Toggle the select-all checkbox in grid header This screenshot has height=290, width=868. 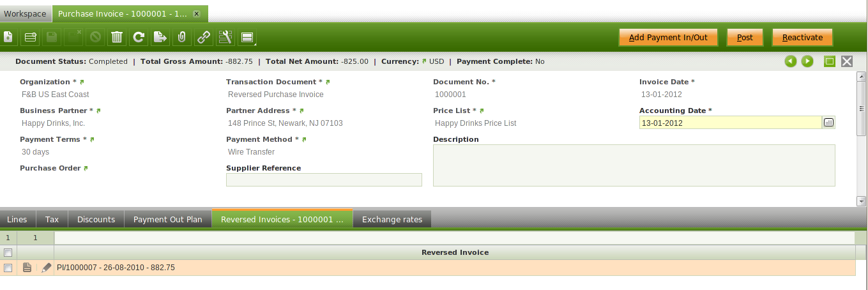[8, 252]
